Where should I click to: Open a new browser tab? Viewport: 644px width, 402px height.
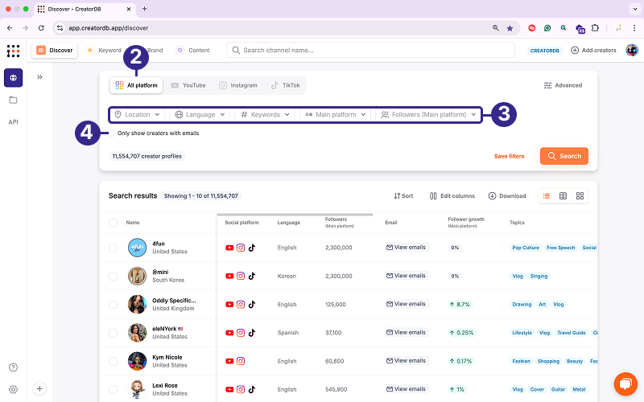click(x=144, y=9)
